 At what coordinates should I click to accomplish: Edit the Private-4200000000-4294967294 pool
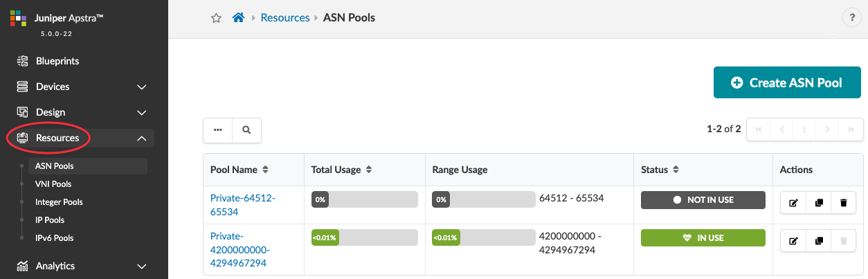click(x=793, y=241)
